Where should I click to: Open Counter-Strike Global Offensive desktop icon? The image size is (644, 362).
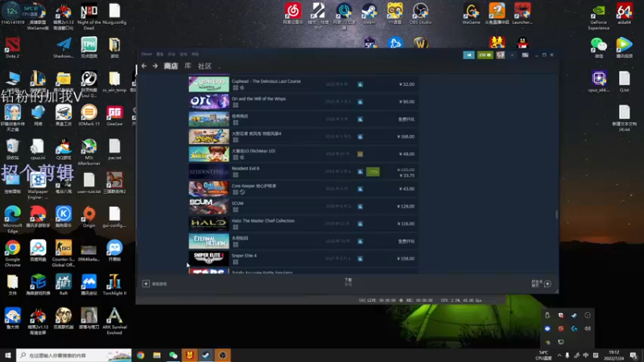pos(64,253)
